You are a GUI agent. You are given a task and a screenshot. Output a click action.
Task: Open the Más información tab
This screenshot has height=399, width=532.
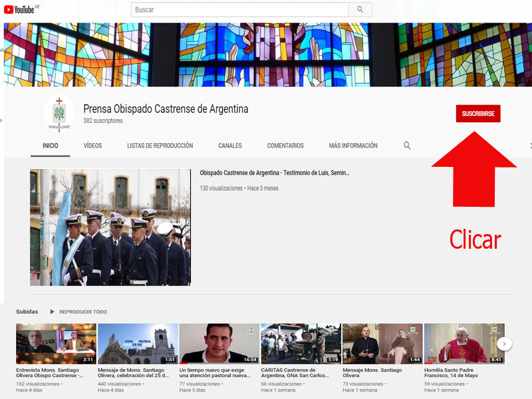(353, 146)
